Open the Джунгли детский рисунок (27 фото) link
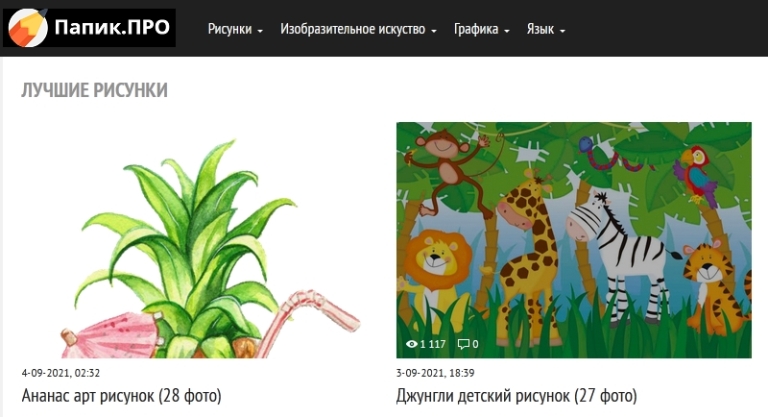 [x=516, y=395]
